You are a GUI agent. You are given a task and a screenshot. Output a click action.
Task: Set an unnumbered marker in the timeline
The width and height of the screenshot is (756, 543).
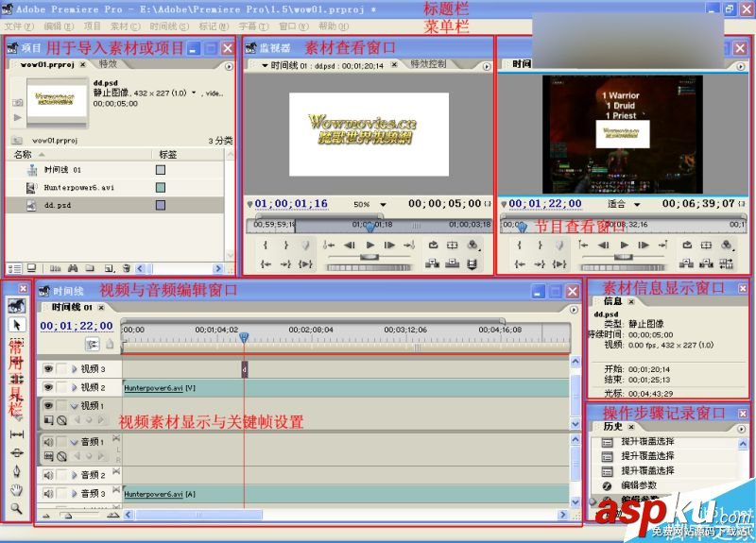tap(110, 344)
